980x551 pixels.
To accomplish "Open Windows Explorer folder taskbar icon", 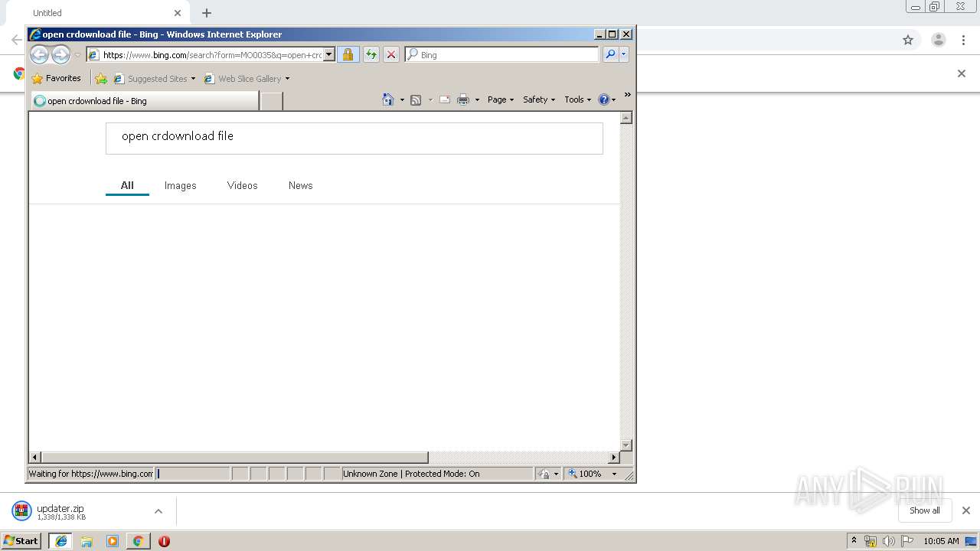I will 87,541.
